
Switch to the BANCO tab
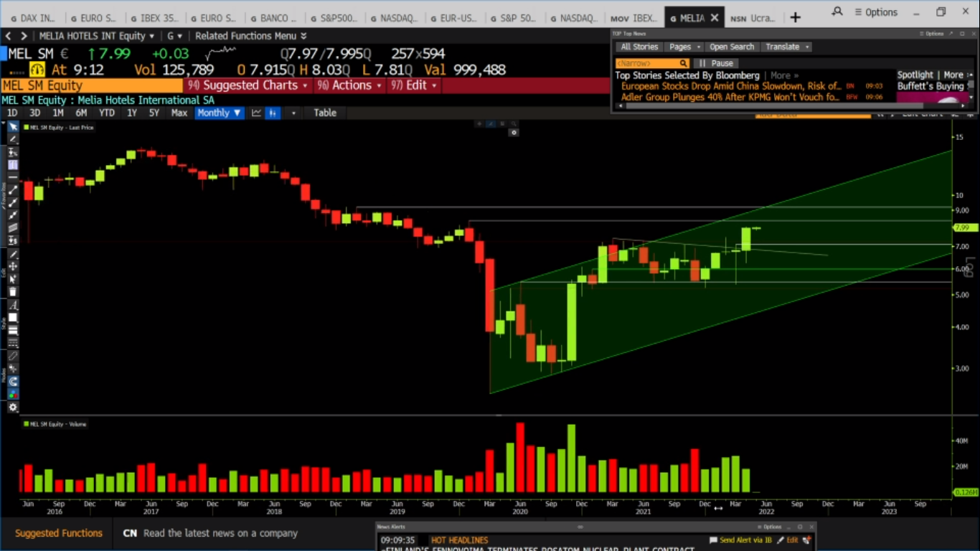point(273,18)
